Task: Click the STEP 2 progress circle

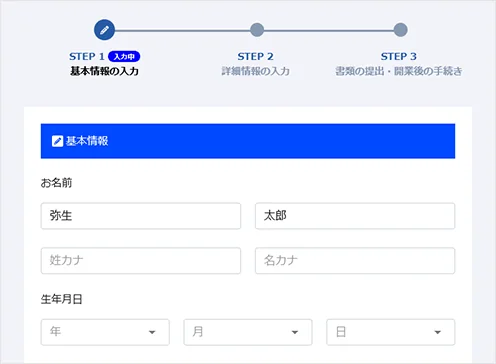Action: (x=257, y=30)
